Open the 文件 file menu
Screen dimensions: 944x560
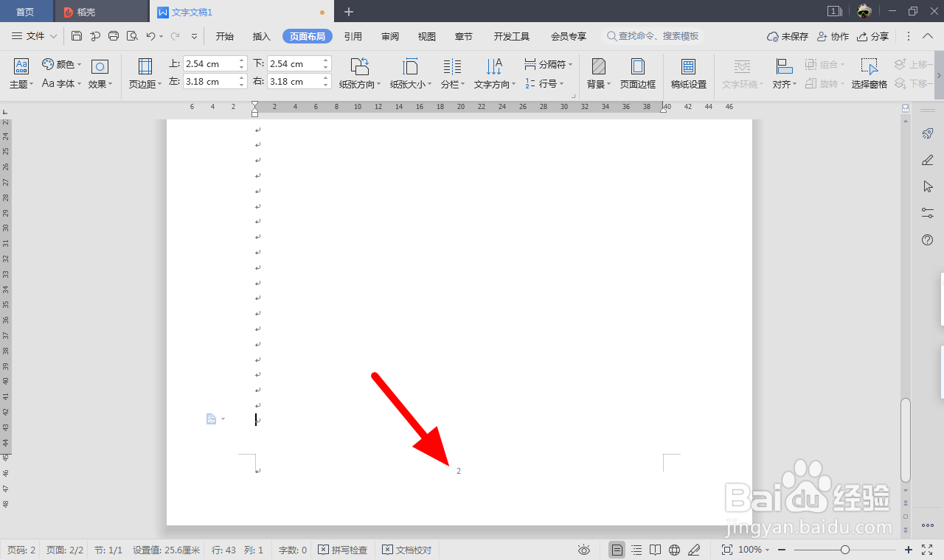[35, 36]
